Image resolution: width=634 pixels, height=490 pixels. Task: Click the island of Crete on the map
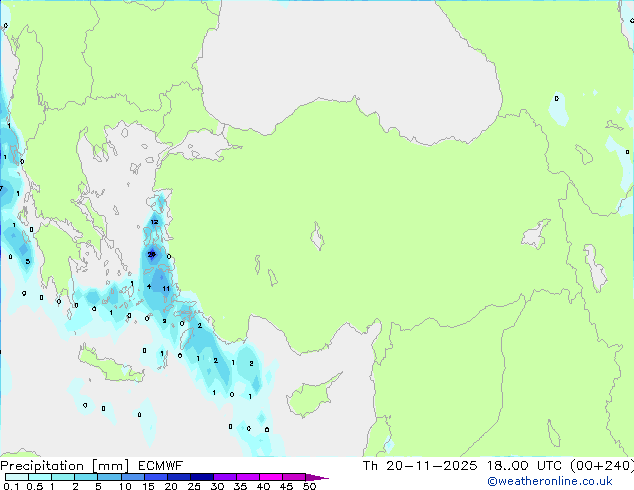(x=109, y=365)
